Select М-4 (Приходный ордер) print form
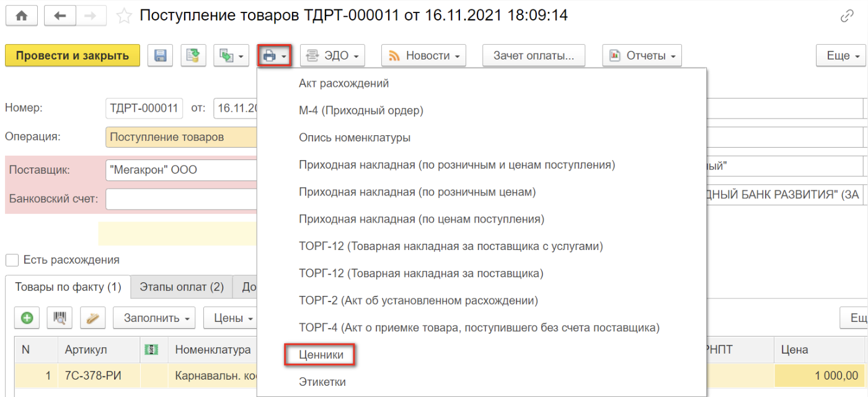Screen dimensions: 868x397 [361, 110]
